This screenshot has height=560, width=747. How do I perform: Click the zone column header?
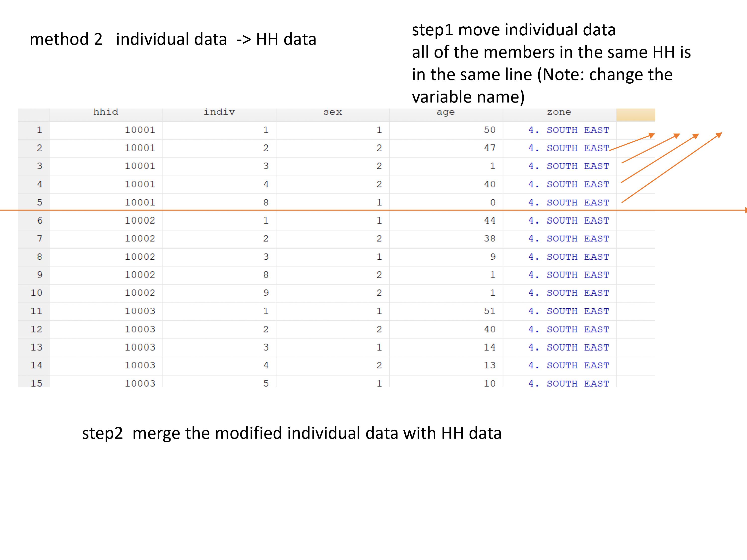[x=559, y=112]
